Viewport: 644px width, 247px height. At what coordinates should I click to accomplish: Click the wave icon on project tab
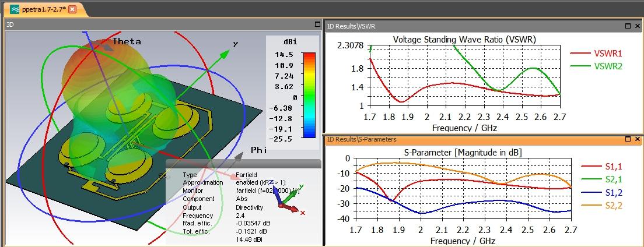point(15,9)
